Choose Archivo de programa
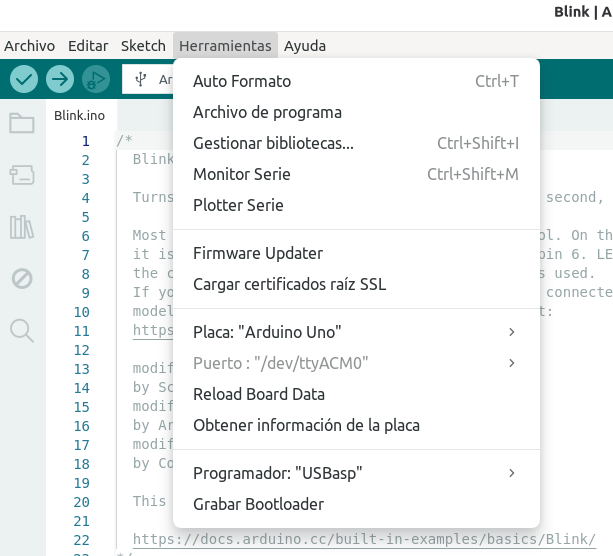The height and width of the screenshot is (556, 613). (356, 112)
